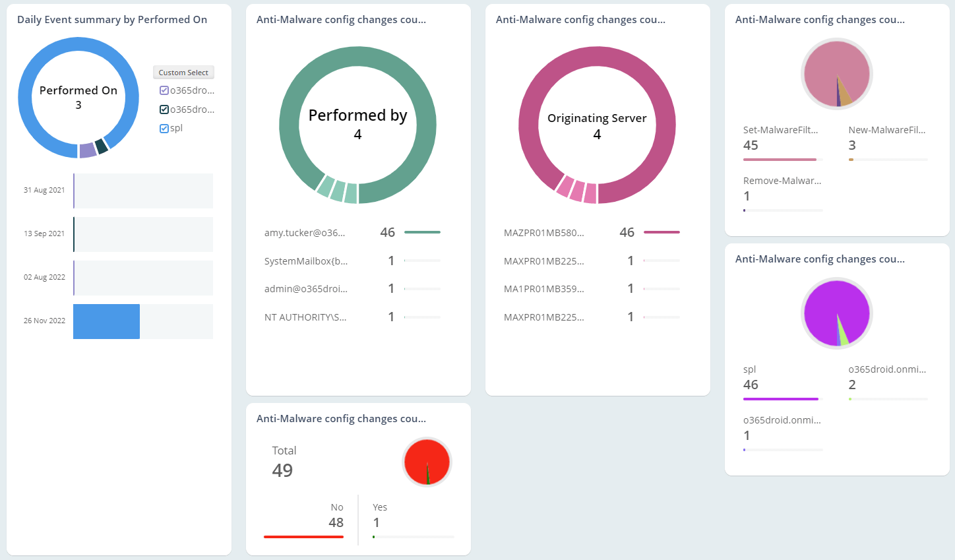The image size is (955, 560).
Task: Toggle the dark teal o365dro legend checkbox
Action: (164, 109)
